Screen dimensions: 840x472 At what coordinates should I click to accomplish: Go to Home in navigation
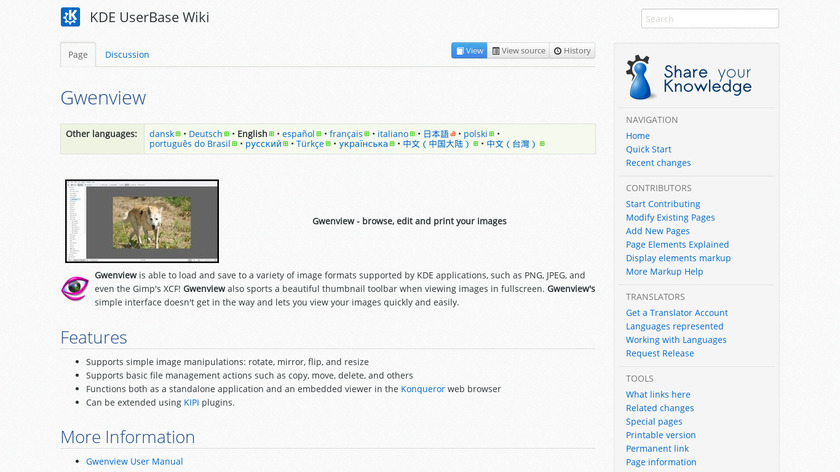pos(638,136)
